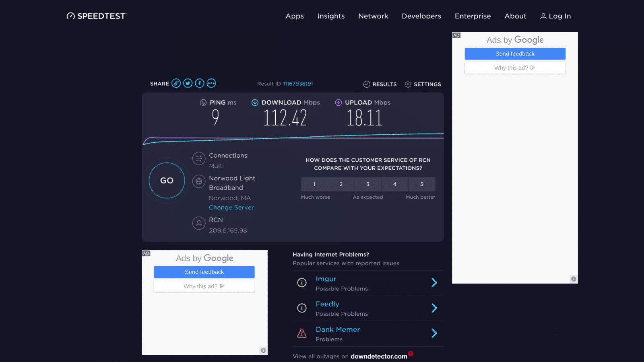644x362 pixels.
Task: Click the Results checkmark icon
Action: click(367, 84)
